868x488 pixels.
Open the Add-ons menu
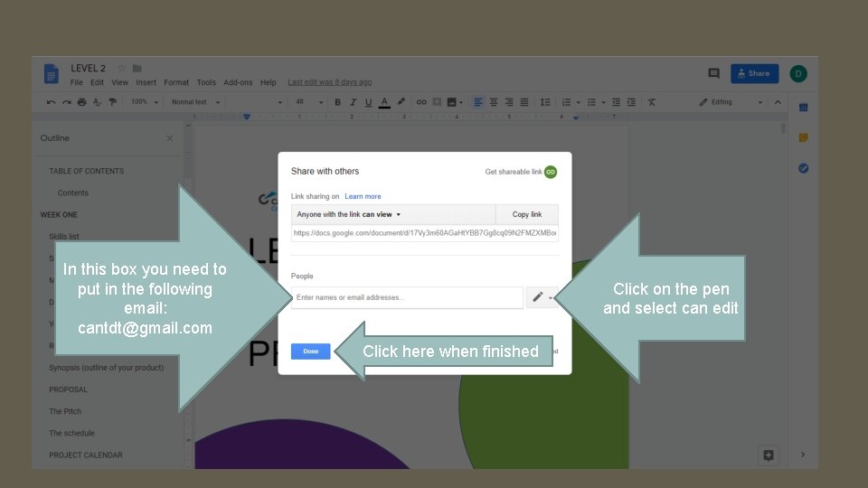[238, 82]
